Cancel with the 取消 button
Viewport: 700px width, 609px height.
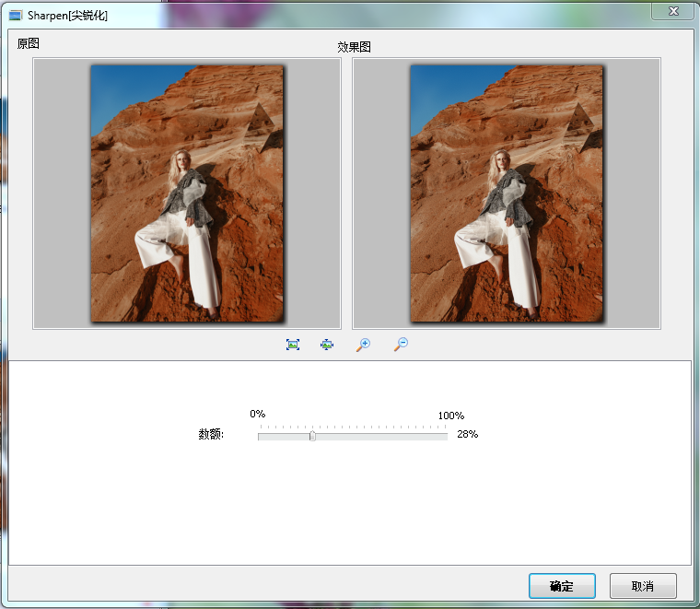(x=643, y=586)
